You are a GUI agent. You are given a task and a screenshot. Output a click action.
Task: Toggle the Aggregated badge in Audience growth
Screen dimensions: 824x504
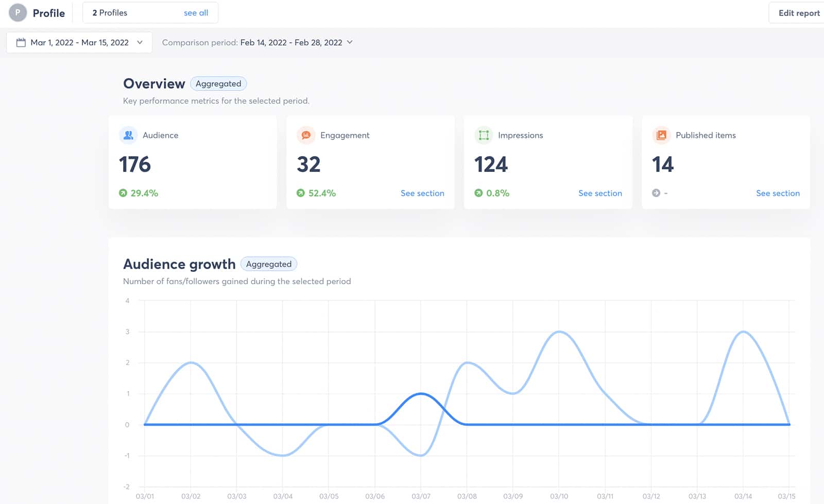tap(268, 264)
